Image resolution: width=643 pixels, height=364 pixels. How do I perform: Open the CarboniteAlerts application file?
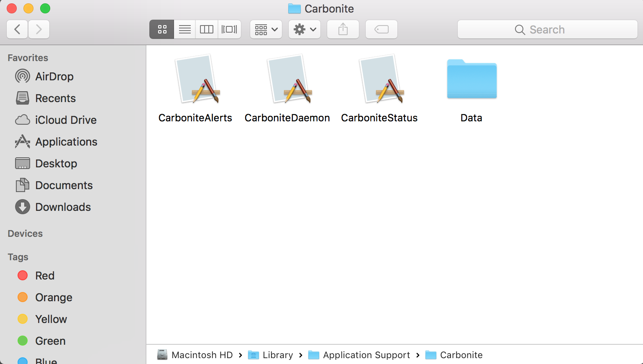(x=195, y=79)
